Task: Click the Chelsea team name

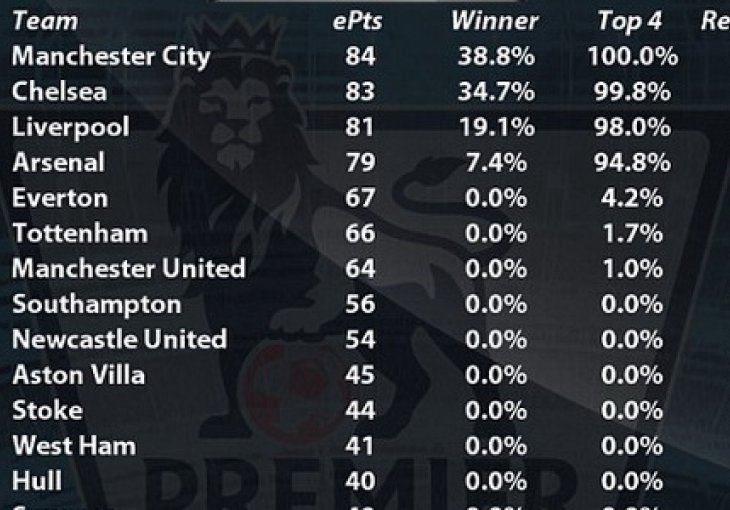Action: pyautogui.click(x=60, y=91)
